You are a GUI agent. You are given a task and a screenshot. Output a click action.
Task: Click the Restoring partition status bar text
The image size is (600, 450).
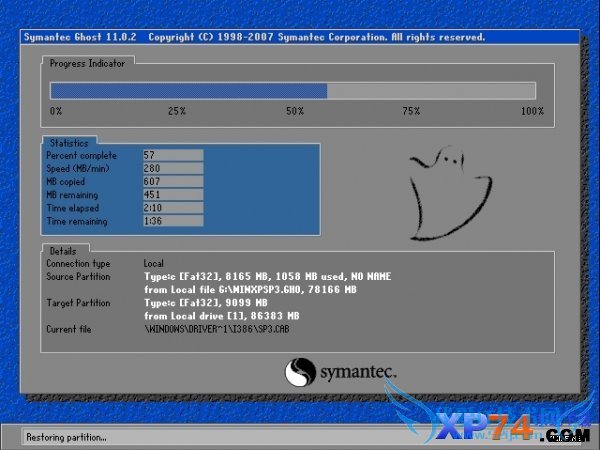pyautogui.click(x=66, y=437)
